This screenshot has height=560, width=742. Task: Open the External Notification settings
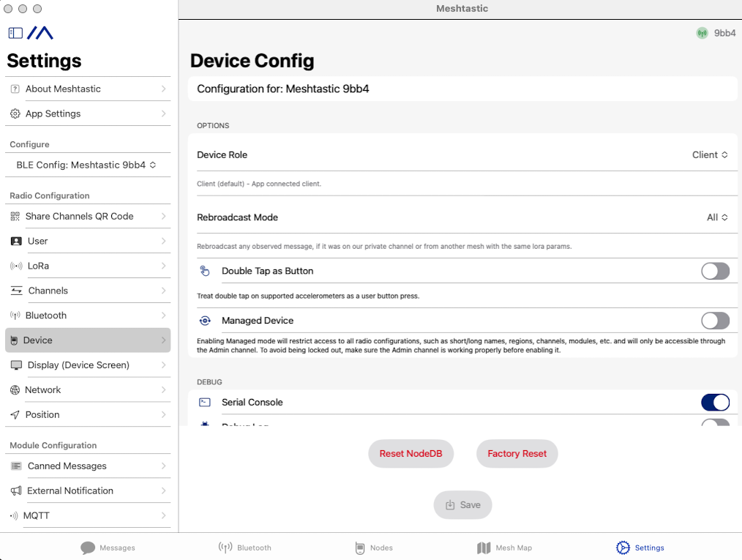[x=88, y=491]
